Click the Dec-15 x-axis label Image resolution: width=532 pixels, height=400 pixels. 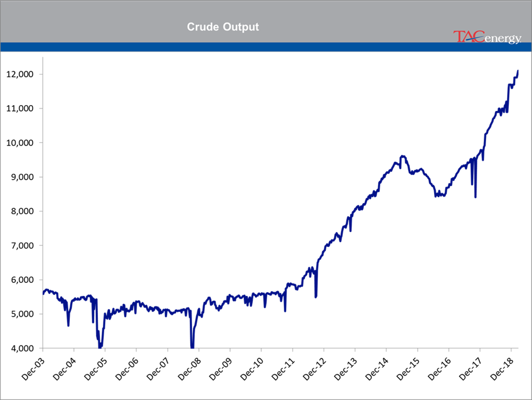(x=408, y=369)
